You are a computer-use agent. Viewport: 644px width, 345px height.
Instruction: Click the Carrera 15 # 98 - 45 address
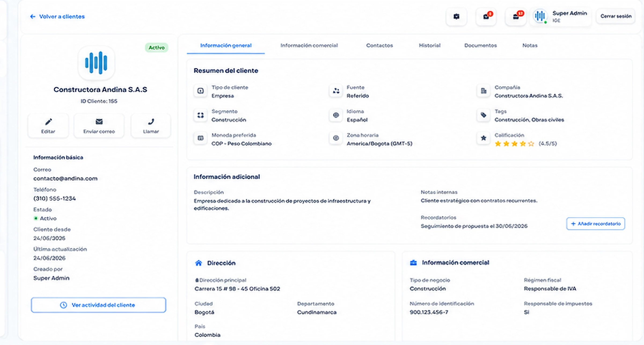(x=237, y=289)
